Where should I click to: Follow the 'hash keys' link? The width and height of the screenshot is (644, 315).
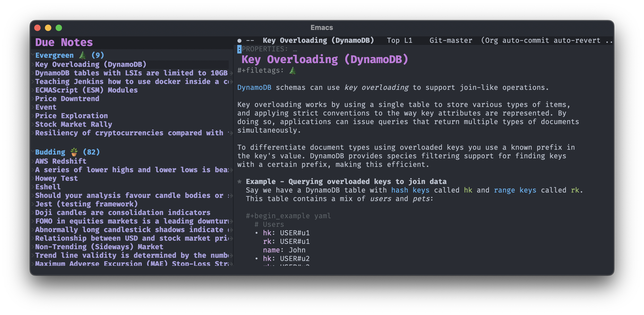tap(410, 190)
